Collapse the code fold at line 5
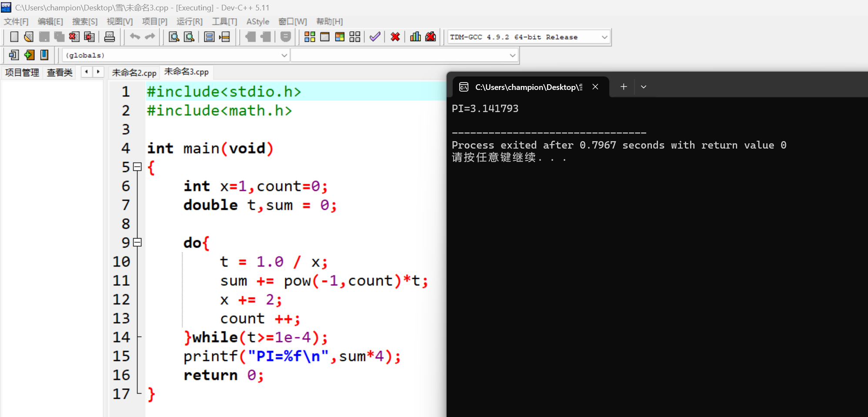 [x=137, y=167]
